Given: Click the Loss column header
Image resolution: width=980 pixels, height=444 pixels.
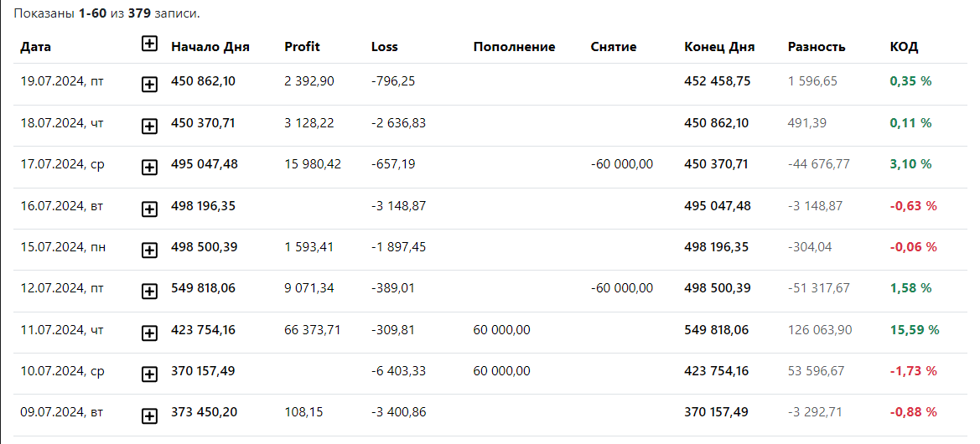Looking at the screenshot, I should tap(385, 47).
